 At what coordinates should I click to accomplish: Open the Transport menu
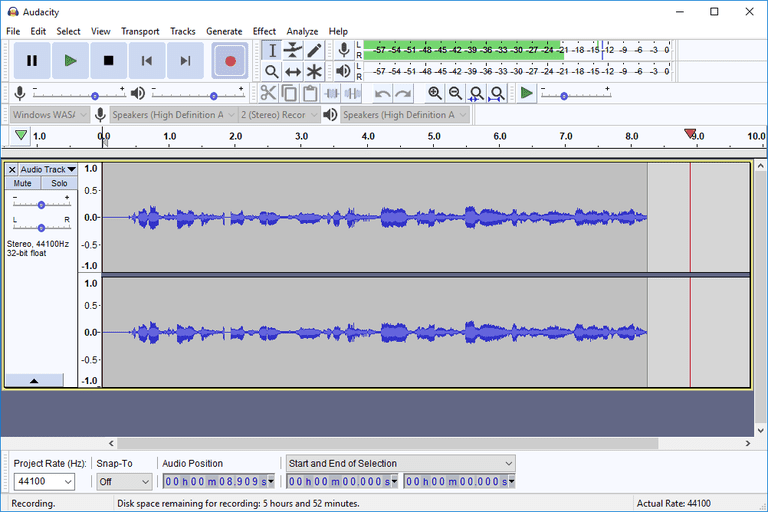[140, 31]
